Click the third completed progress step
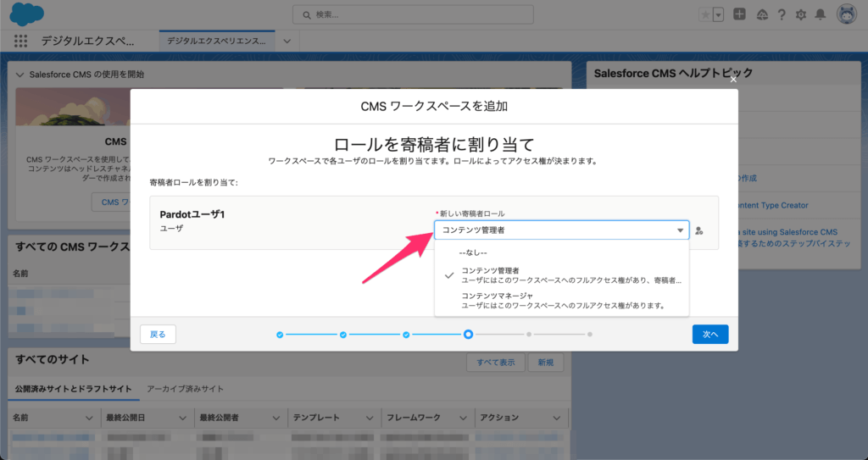The width and height of the screenshot is (868, 460). pos(406,335)
